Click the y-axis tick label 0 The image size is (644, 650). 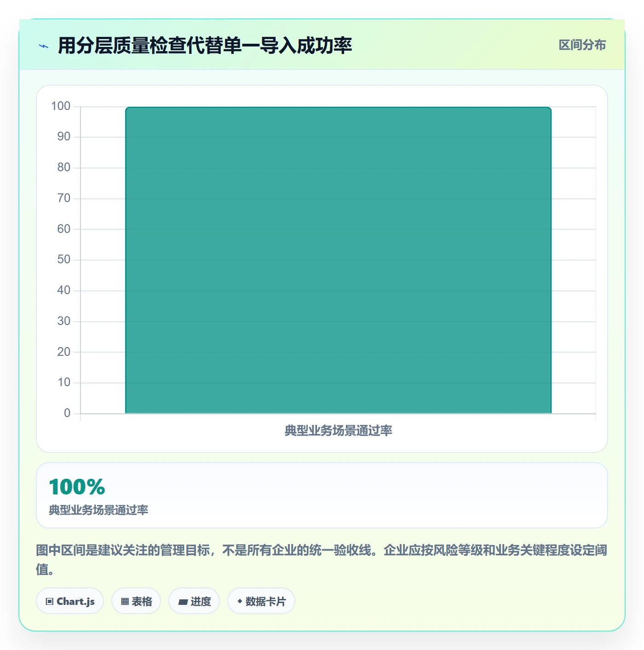click(67, 413)
